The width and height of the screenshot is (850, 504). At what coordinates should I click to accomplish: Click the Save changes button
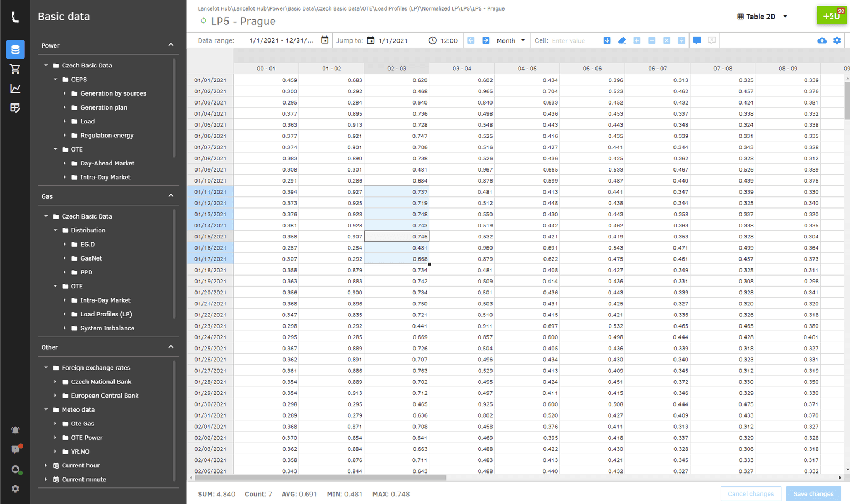813,493
